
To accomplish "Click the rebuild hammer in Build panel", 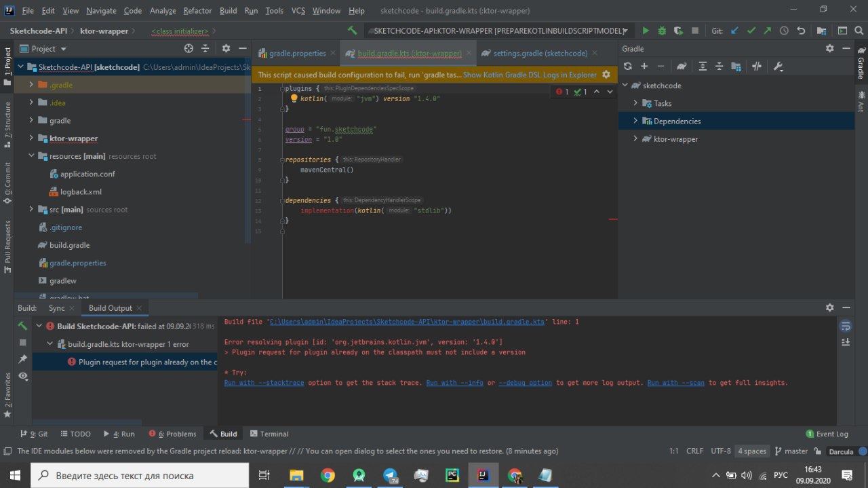I will [x=23, y=326].
